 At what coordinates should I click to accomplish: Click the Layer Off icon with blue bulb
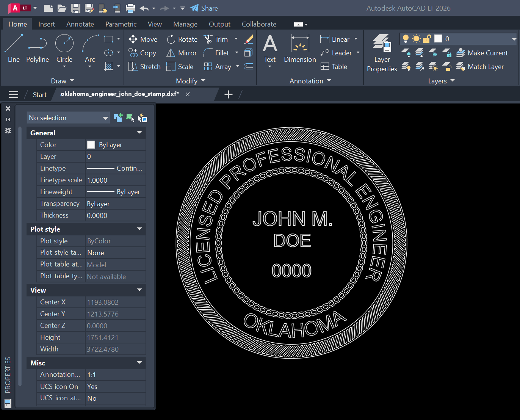(406, 53)
